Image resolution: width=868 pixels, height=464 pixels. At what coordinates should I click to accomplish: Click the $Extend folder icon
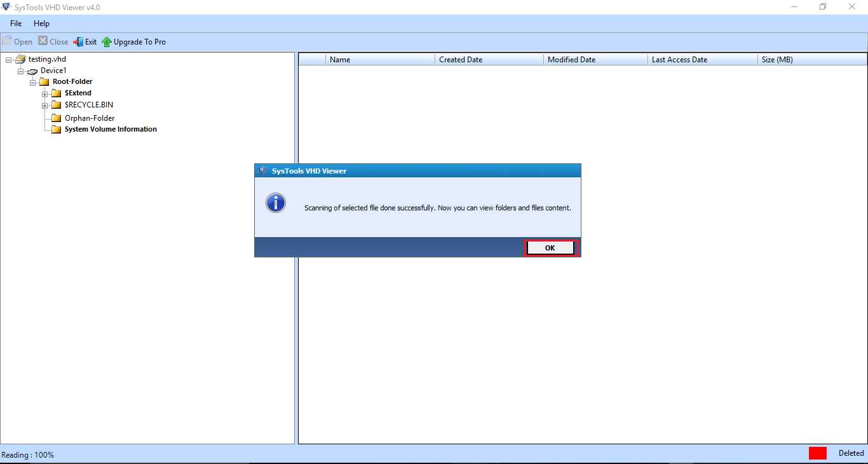[x=56, y=93]
